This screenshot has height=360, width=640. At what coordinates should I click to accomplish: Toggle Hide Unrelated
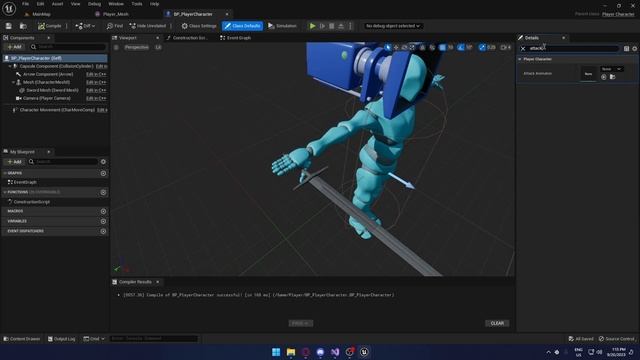(x=148, y=26)
